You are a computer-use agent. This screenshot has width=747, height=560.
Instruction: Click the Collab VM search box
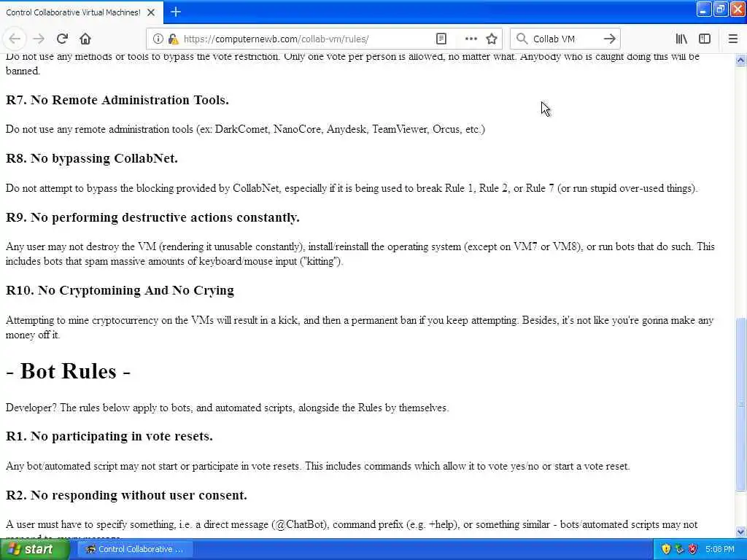565,39
